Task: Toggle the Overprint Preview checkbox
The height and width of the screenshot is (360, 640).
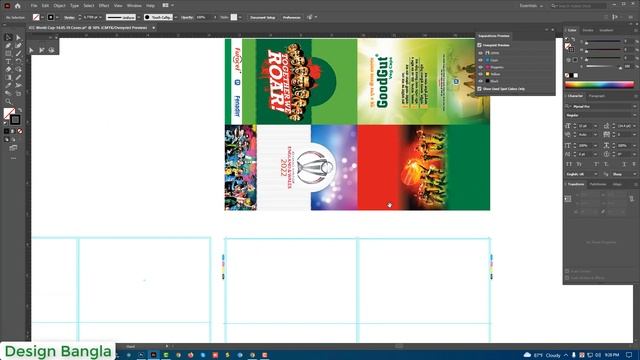Action: tap(480, 45)
